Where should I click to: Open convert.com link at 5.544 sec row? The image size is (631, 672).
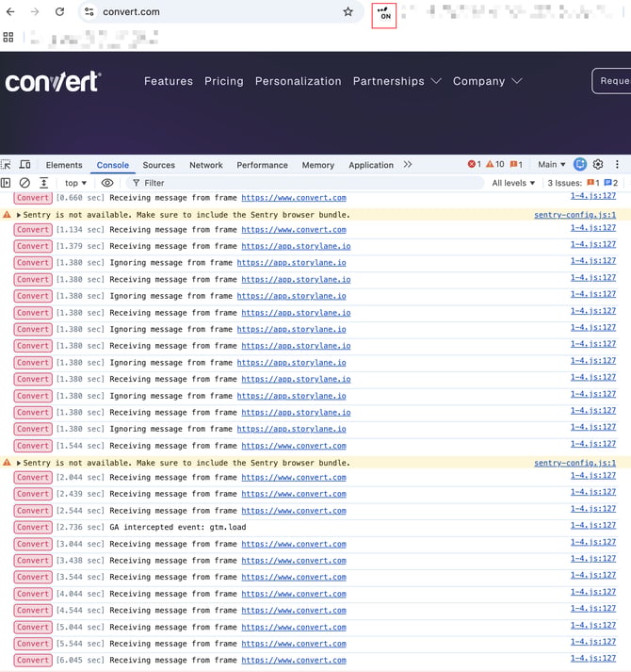coord(294,644)
